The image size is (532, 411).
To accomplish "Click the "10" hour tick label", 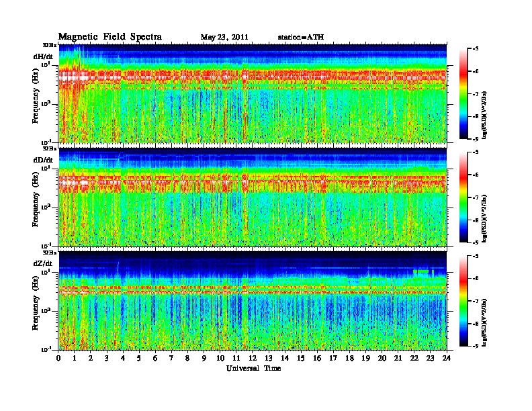I will (220, 359).
